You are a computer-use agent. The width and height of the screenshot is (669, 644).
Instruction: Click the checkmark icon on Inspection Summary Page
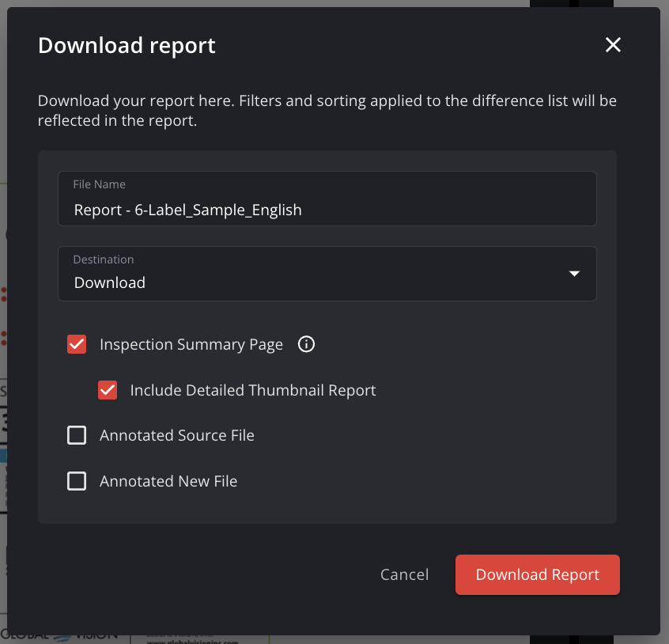tap(77, 344)
